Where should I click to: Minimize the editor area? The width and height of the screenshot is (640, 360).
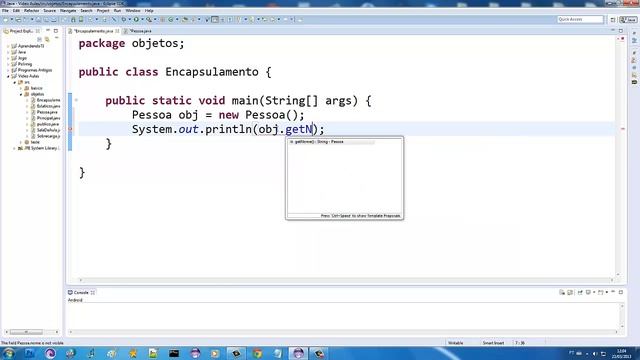pyautogui.click(x=613, y=31)
